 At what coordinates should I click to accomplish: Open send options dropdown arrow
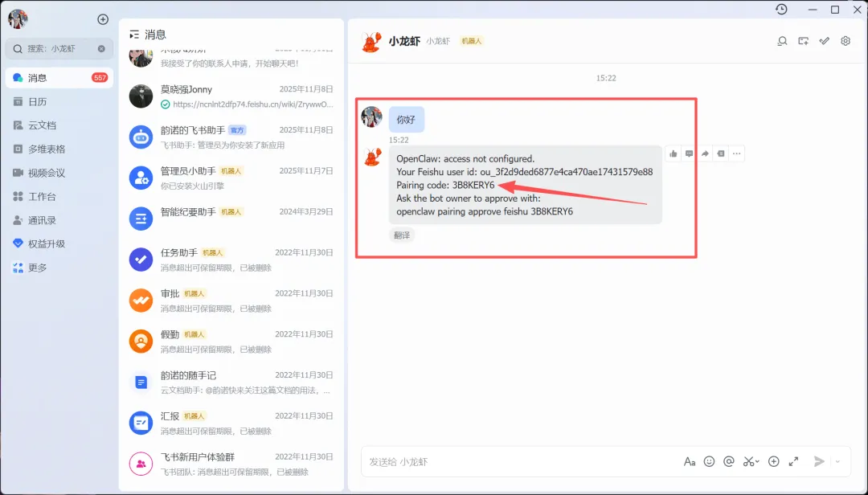coord(837,462)
